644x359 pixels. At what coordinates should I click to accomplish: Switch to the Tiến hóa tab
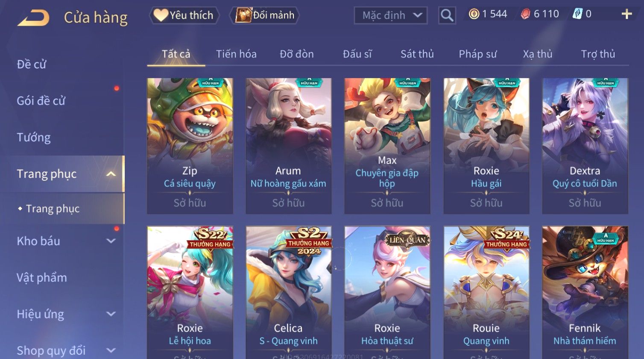(236, 54)
